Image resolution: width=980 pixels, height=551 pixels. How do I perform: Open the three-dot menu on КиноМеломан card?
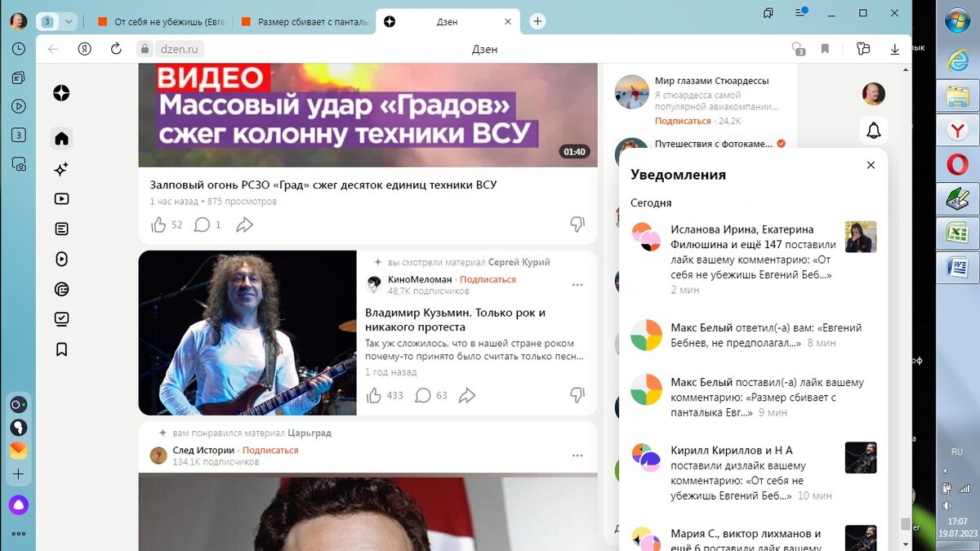(x=577, y=285)
